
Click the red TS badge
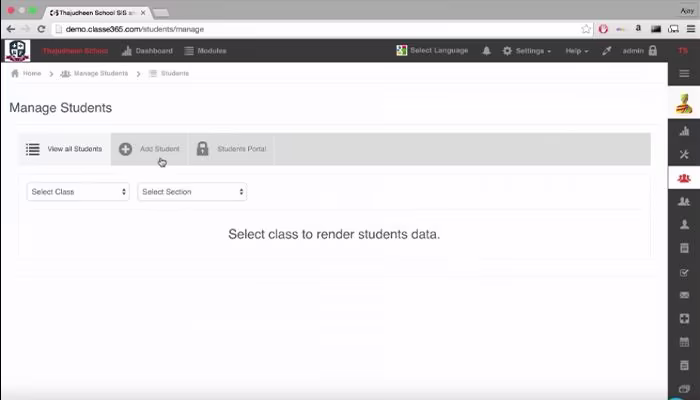[x=683, y=51]
